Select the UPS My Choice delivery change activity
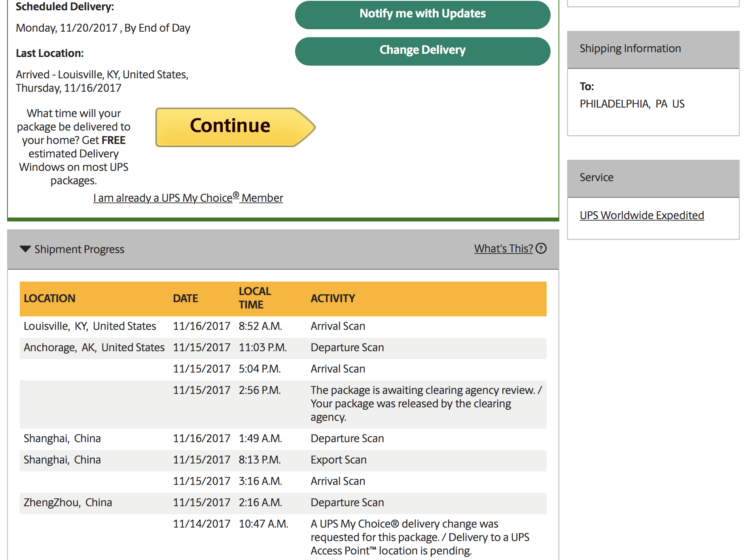Screen dimensions: 744x560 click(x=420, y=537)
